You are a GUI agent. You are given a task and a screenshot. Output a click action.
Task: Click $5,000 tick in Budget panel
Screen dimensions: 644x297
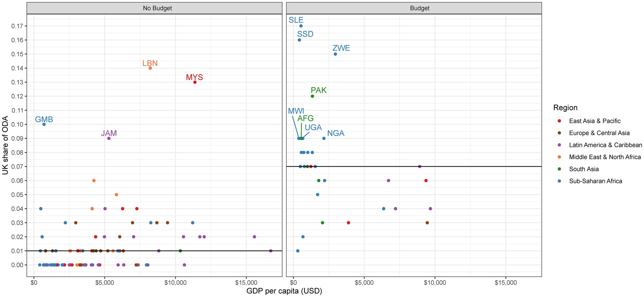(x=364, y=283)
